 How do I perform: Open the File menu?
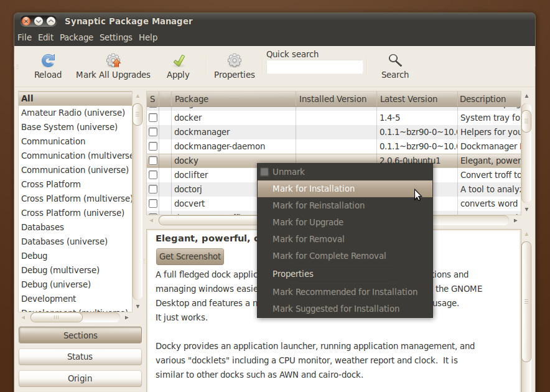[x=24, y=37]
